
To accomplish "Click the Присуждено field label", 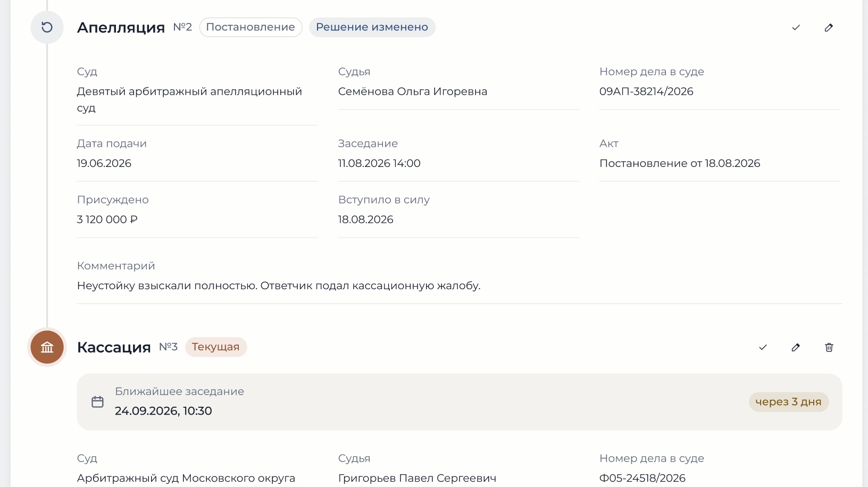I will pos(113,200).
